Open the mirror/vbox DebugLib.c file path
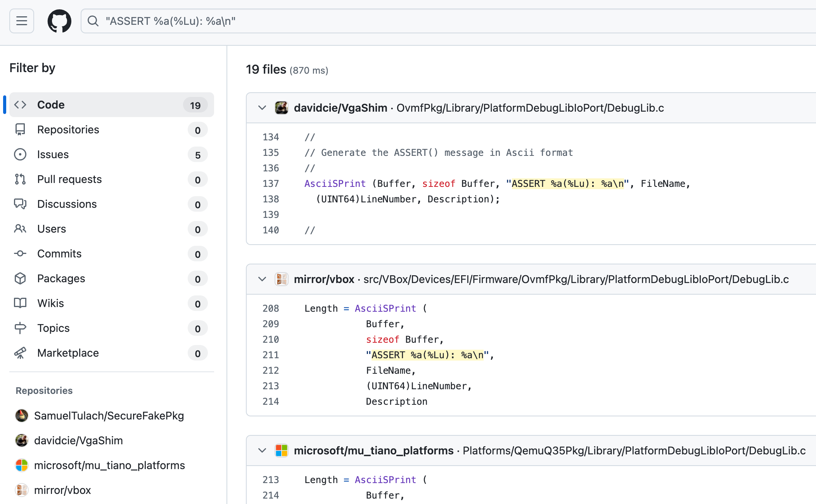 (576, 279)
